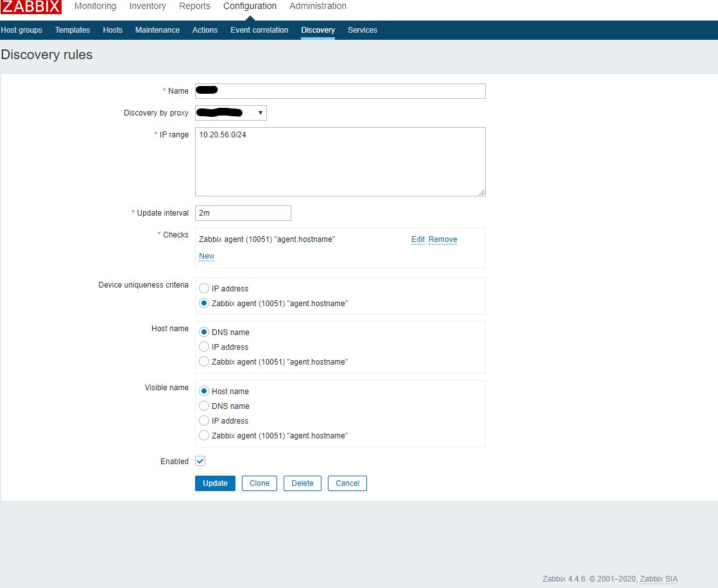The image size is (718, 588).
Task: Go to Templates tab
Action: [73, 30]
